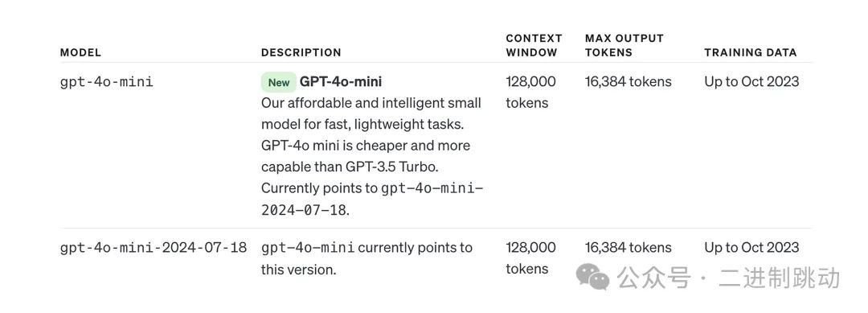Image resolution: width=868 pixels, height=313 pixels.
Task: Click the DESCRIPTION column header
Action: pos(301,52)
